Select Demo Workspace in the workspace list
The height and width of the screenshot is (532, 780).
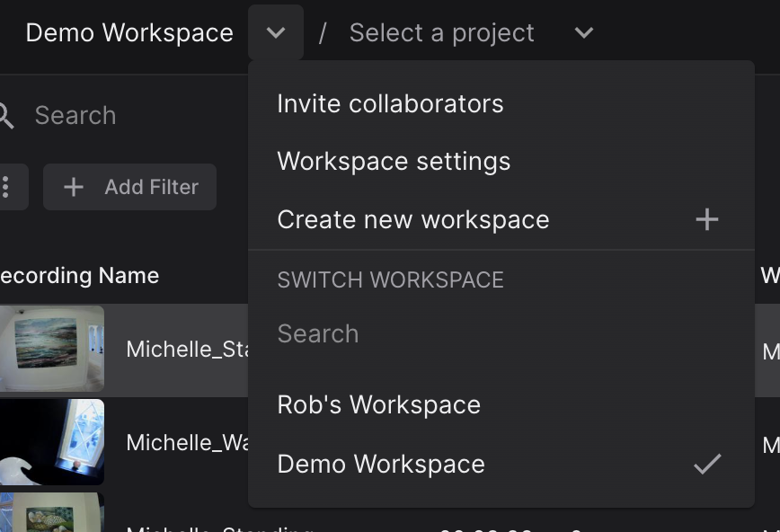(501, 464)
